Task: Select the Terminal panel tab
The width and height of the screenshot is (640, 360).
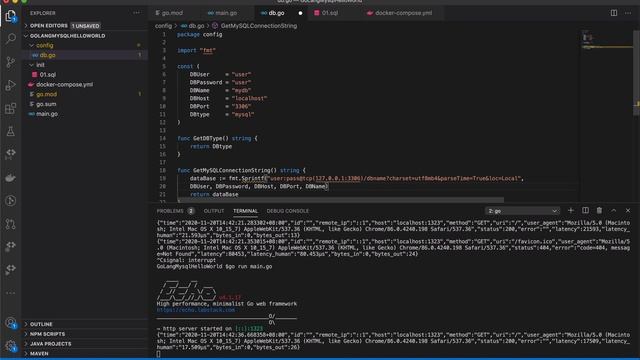Action: point(245,211)
